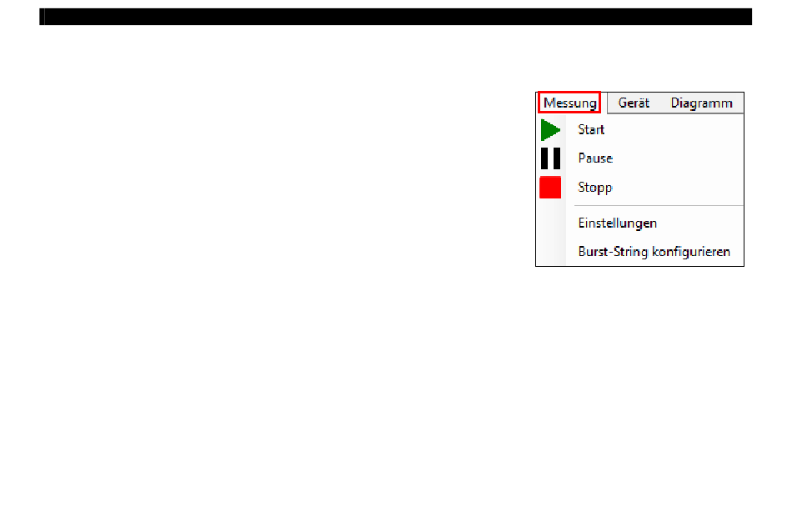The height and width of the screenshot is (532, 792).
Task: Stop the measurement via the red square
Action: 550,188
